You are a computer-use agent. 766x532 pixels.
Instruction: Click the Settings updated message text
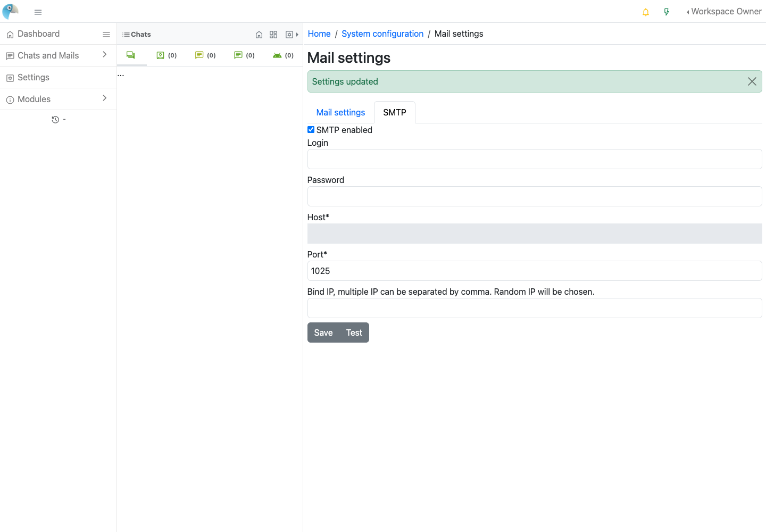(345, 81)
